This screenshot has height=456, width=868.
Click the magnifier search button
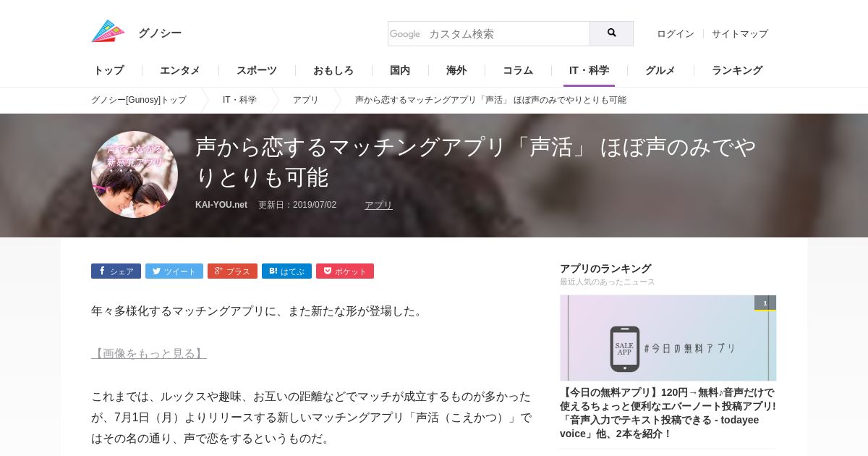pyautogui.click(x=611, y=33)
